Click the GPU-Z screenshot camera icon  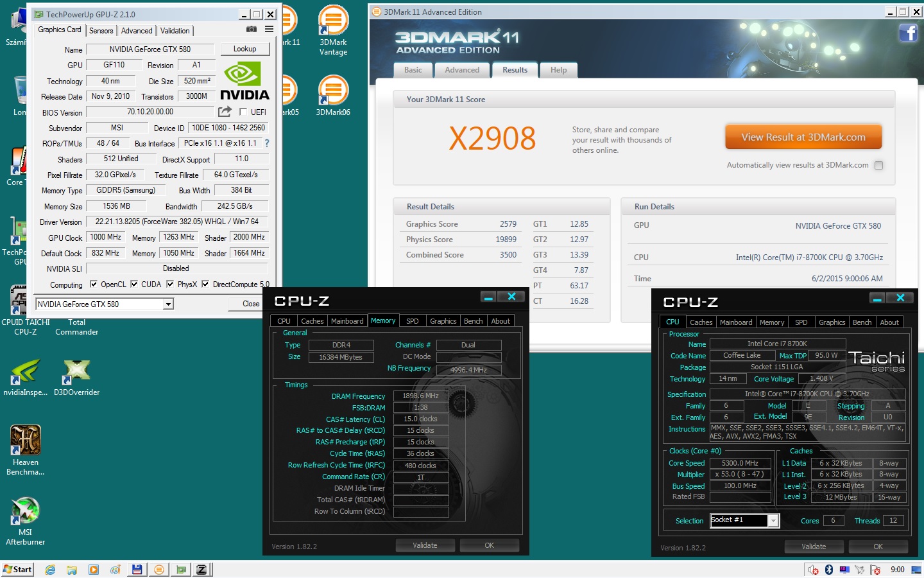tap(252, 30)
